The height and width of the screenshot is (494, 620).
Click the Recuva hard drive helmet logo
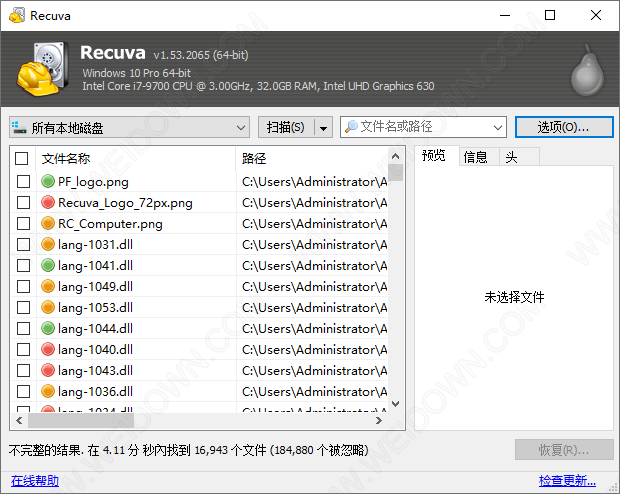tap(44, 68)
